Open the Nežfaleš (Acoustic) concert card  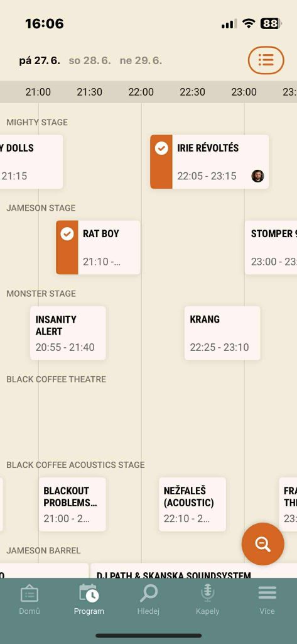[x=192, y=504]
